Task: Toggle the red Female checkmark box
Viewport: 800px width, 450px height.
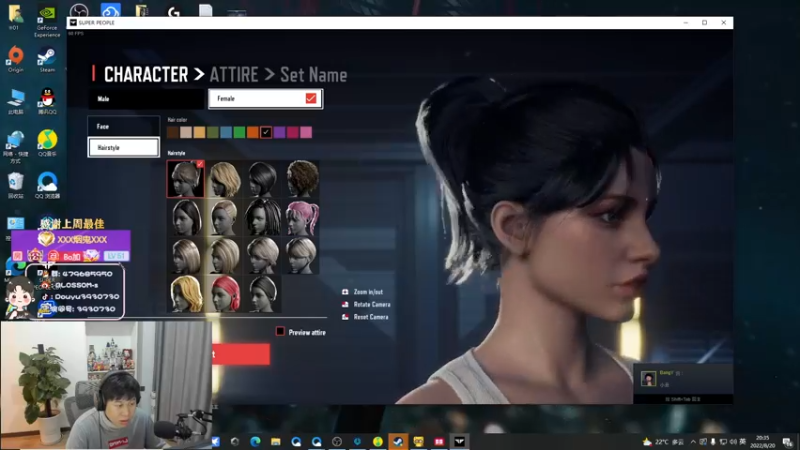Action: pyautogui.click(x=311, y=98)
